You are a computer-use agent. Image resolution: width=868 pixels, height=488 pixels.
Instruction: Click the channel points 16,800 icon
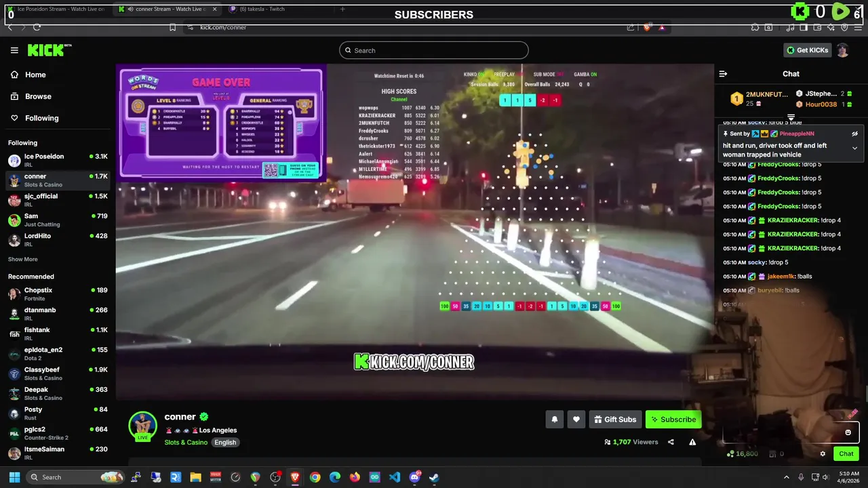click(730, 454)
